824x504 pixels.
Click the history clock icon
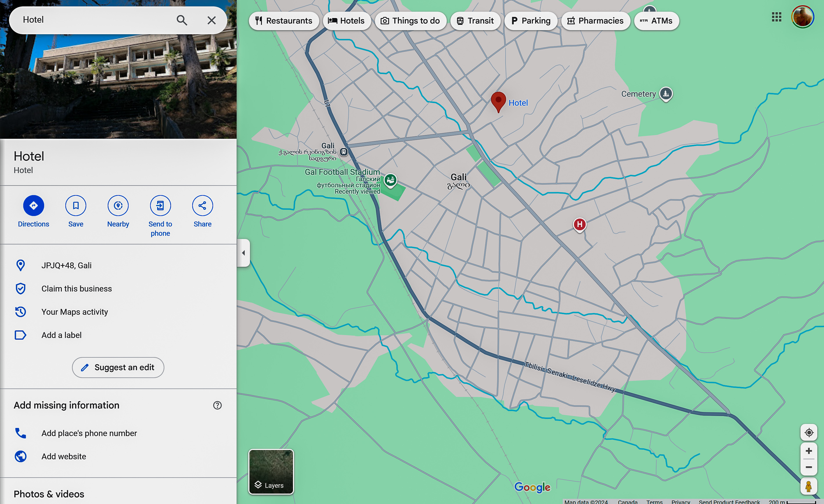tap(20, 312)
